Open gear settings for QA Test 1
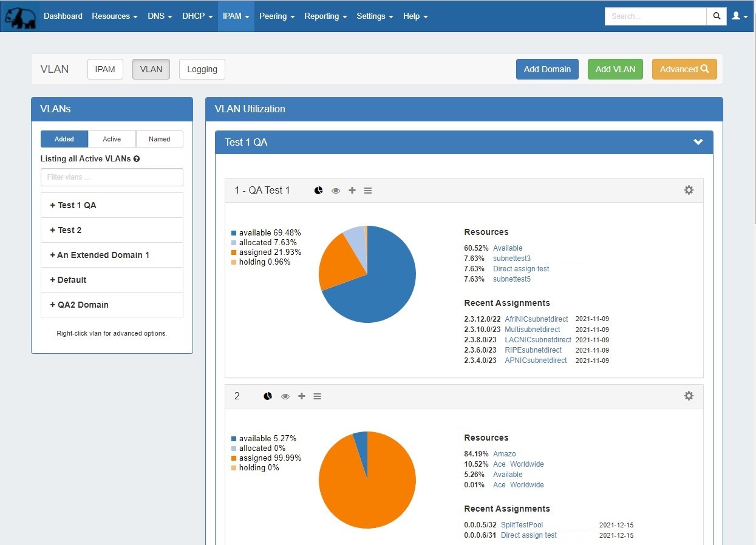Viewport: 756px width, 545px height. tap(689, 190)
